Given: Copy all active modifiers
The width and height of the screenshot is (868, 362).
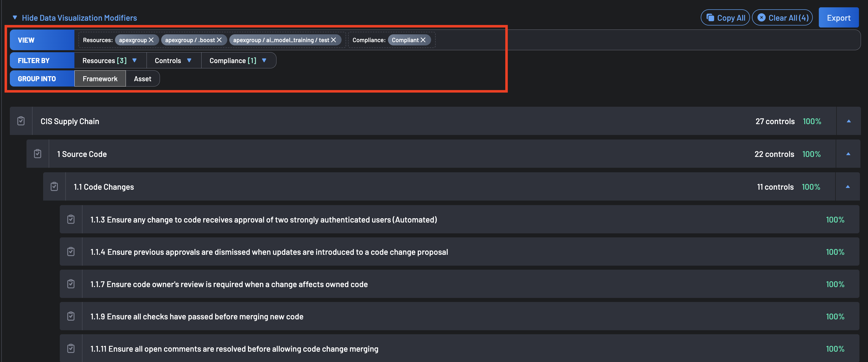Looking at the screenshot, I should tap(725, 17).
